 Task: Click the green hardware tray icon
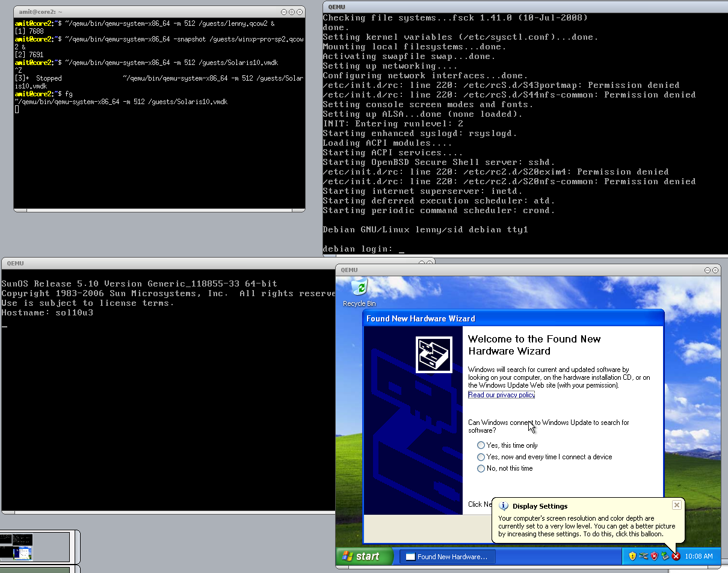click(665, 557)
